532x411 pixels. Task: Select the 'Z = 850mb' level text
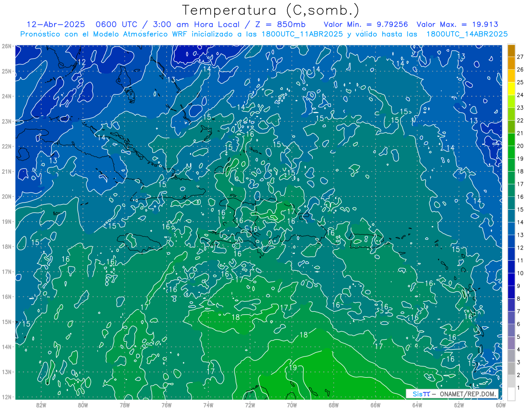[x=280, y=24]
